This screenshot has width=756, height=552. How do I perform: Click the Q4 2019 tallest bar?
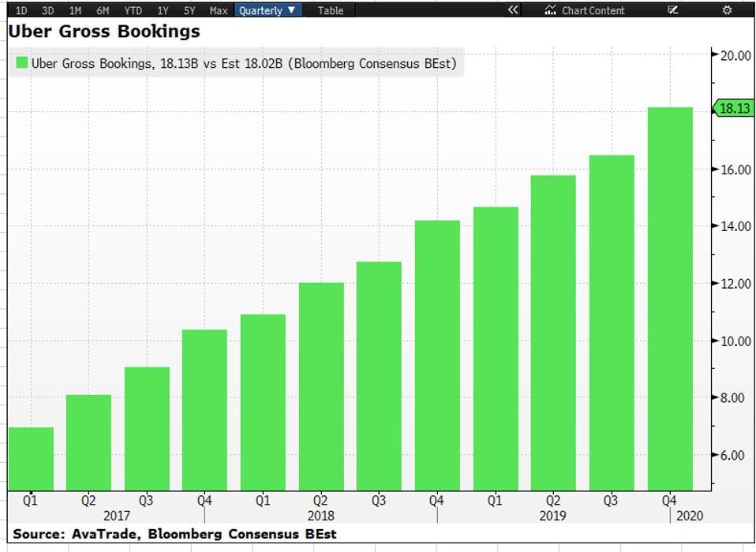pos(670,300)
